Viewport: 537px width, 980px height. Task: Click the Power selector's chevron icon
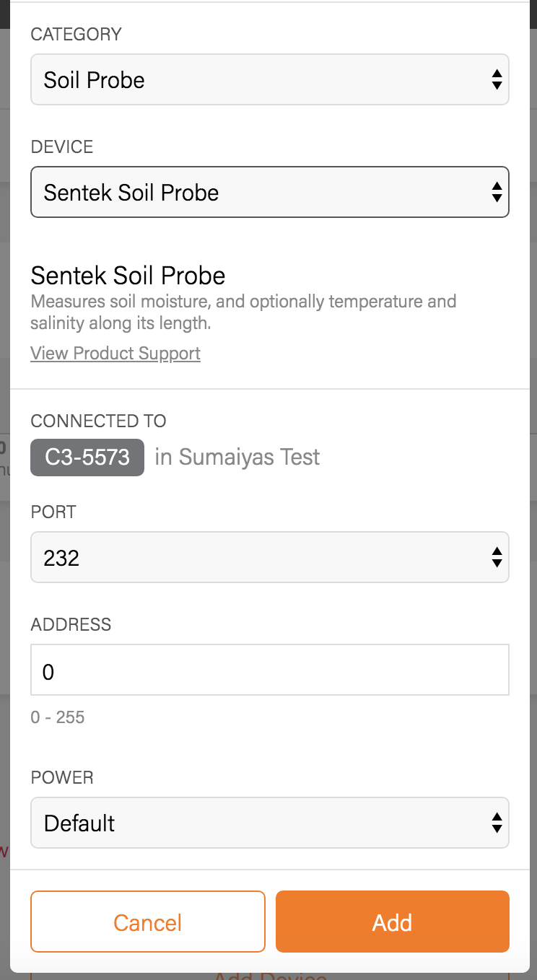[x=497, y=823]
